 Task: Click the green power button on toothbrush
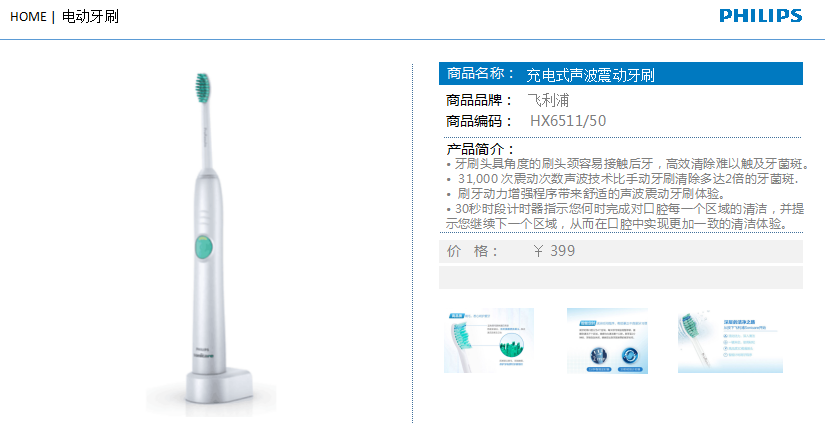click(204, 248)
